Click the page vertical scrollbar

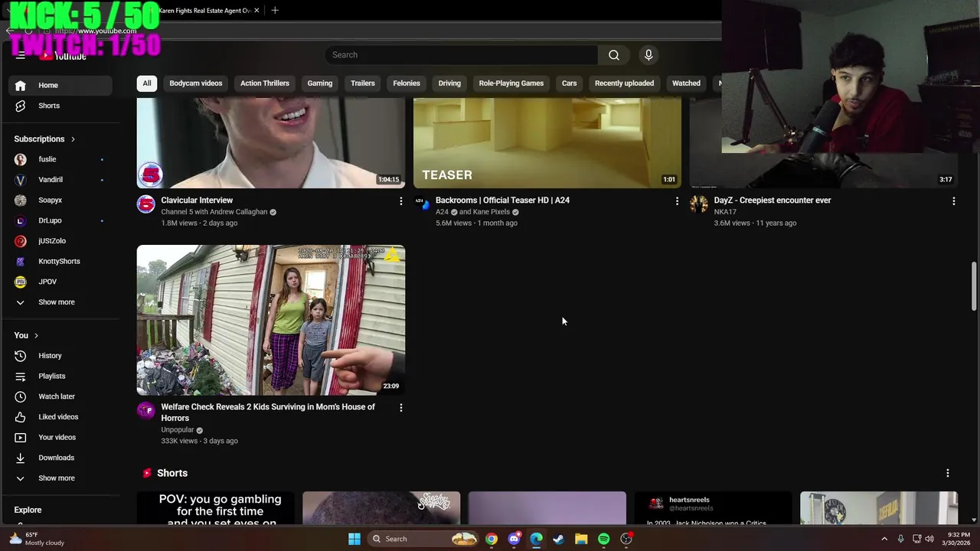click(x=974, y=286)
